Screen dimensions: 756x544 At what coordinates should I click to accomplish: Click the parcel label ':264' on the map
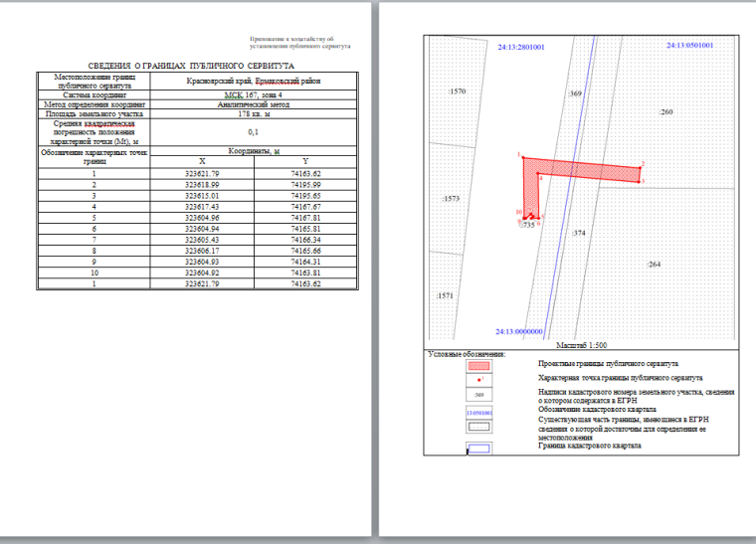pyautogui.click(x=654, y=265)
